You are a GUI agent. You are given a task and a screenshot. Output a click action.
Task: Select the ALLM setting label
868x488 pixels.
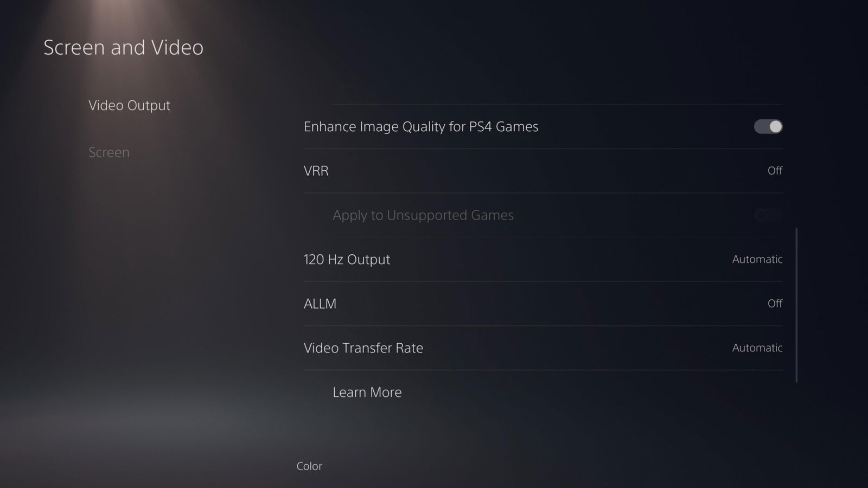coord(320,304)
